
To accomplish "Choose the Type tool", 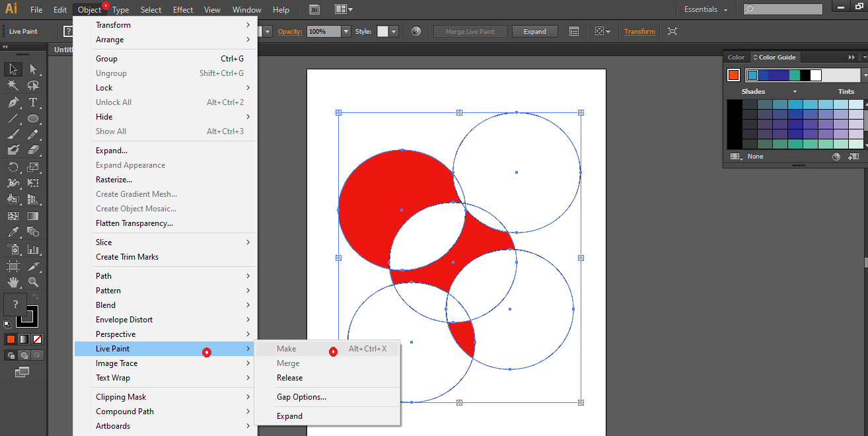I will pos(33,102).
